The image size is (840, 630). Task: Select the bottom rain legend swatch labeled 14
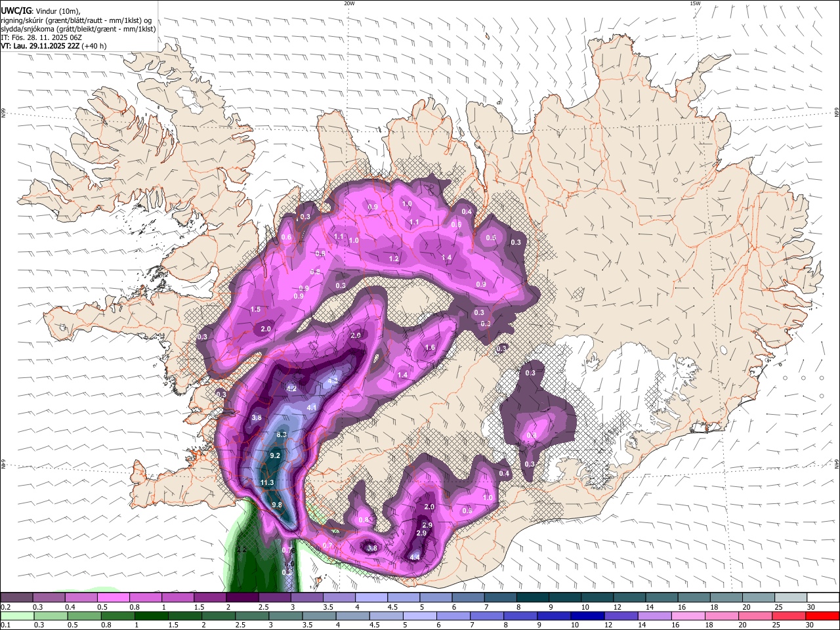pyautogui.click(x=655, y=616)
